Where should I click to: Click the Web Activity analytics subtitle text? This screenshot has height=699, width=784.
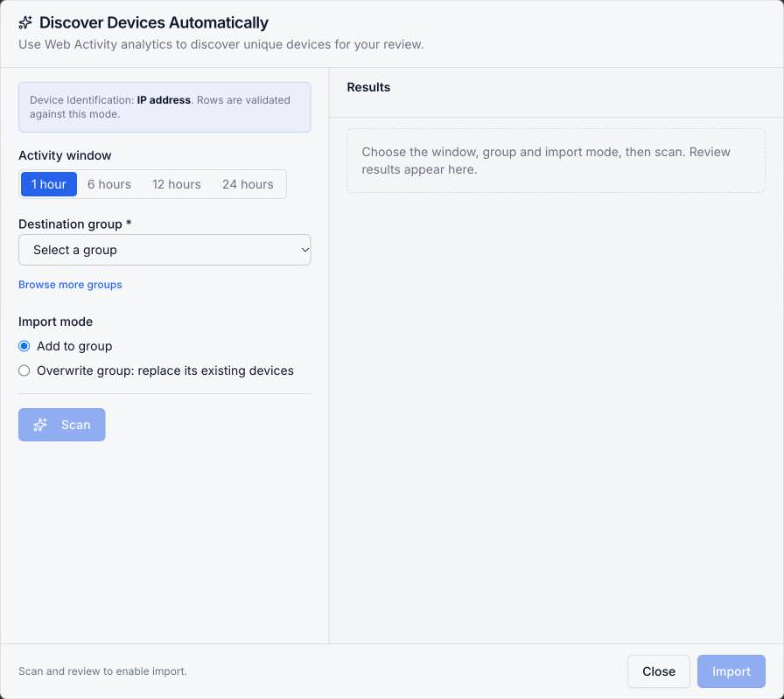[x=221, y=44]
